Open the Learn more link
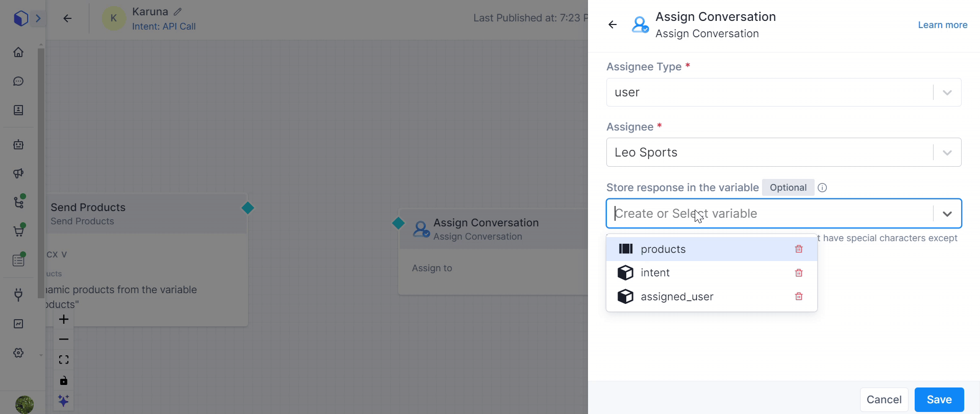The width and height of the screenshot is (980, 414). click(942, 25)
